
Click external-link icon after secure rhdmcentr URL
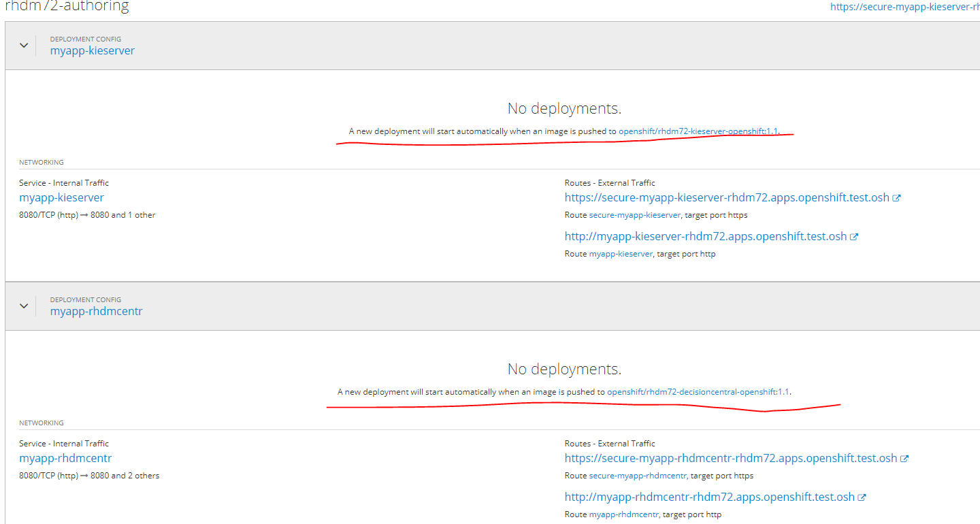coord(904,459)
